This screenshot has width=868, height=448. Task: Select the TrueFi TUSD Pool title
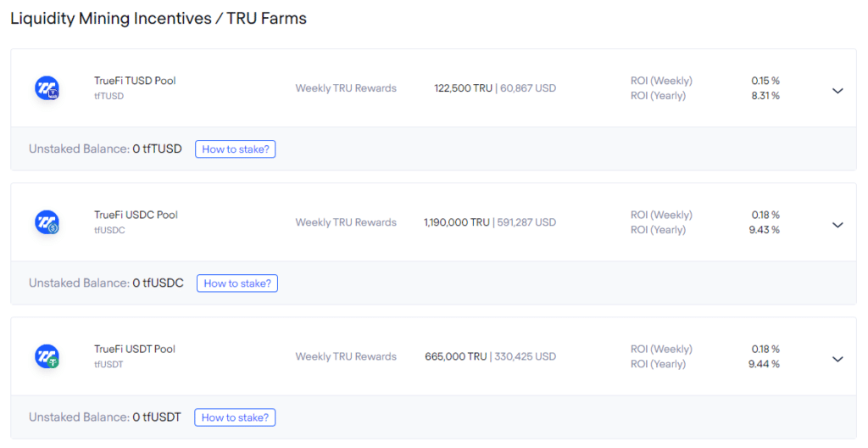click(135, 81)
